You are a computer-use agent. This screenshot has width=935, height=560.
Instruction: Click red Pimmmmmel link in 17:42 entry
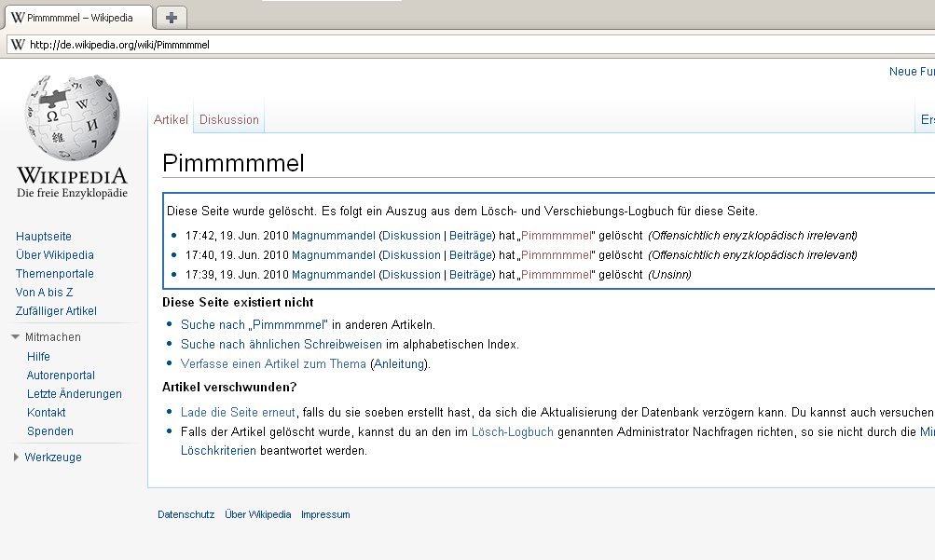coord(557,236)
